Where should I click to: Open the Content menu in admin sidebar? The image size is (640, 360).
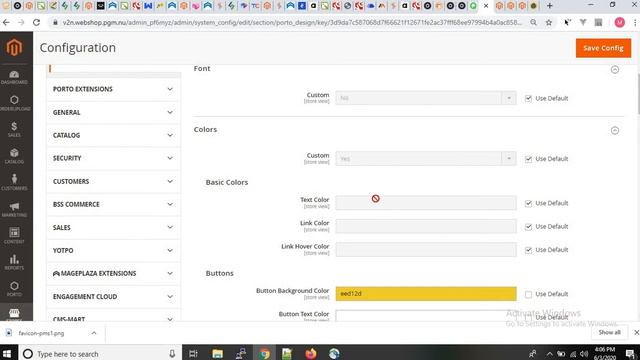(14, 236)
